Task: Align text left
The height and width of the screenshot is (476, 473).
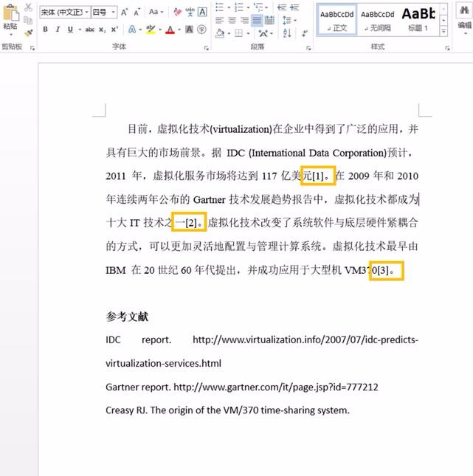Action: pyautogui.click(x=219, y=21)
